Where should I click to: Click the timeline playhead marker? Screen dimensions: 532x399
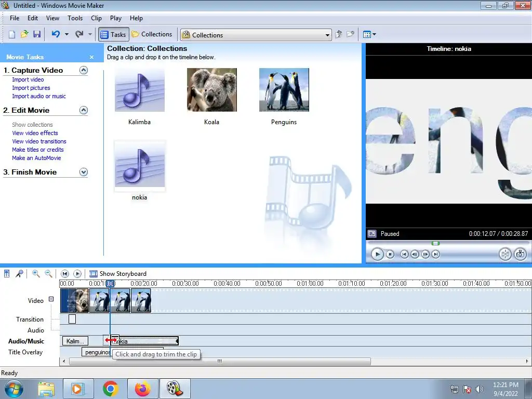pos(110,284)
